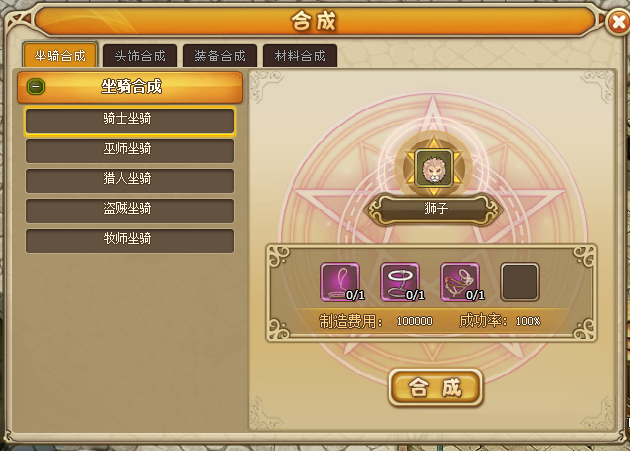Select the purple leash material slot
The height and width of the screenshot is (451, 630).
340,282
